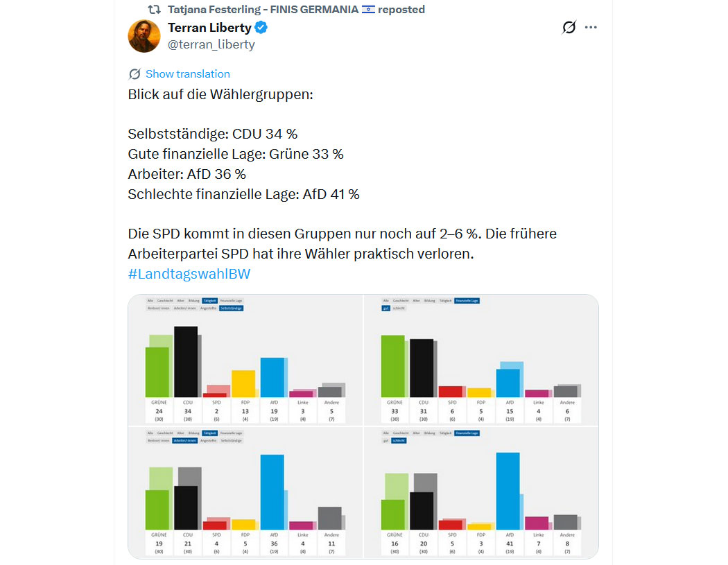
Task: Visit the @terran_liberty handle
Action: pyautogui.click(x=211, y=44)
